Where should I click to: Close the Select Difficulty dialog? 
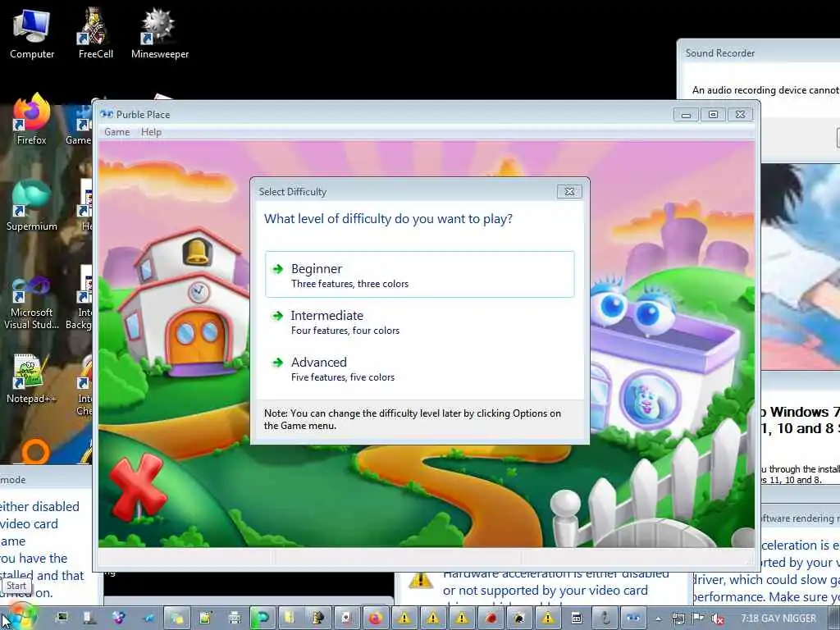(x=569, y=191)
